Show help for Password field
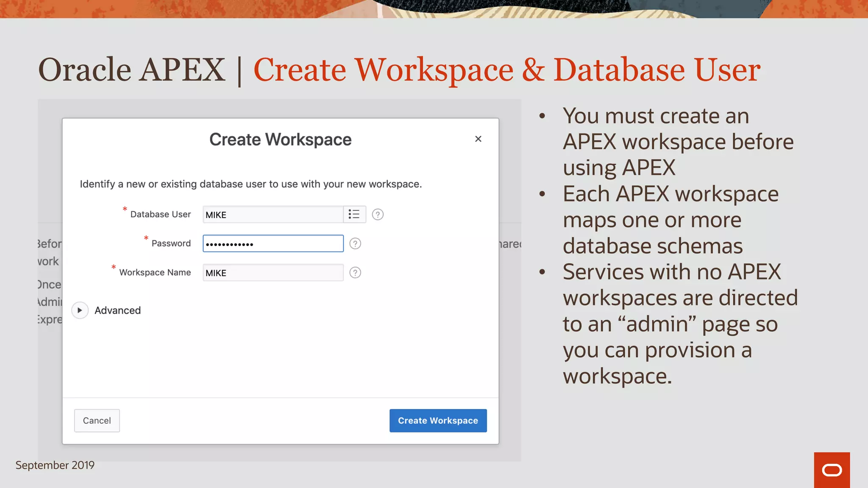 click(x=355, y=244)
